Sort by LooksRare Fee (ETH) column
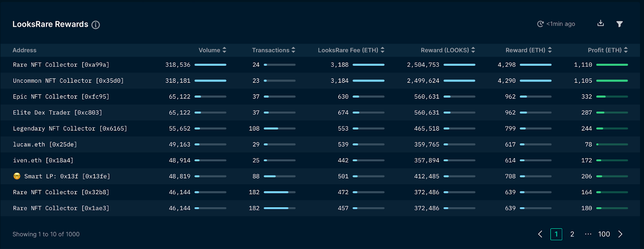This screenshot has width=644, height=249. (x=351, y=50)
